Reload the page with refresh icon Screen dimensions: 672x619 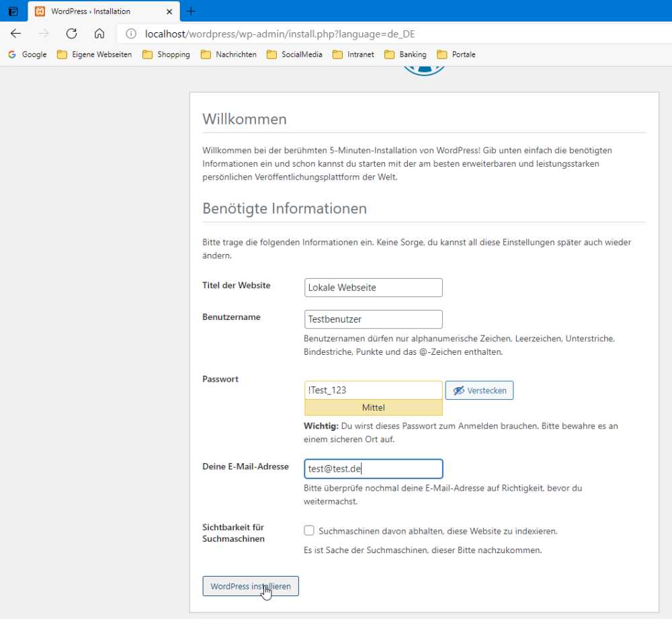(x=72, y=34)
